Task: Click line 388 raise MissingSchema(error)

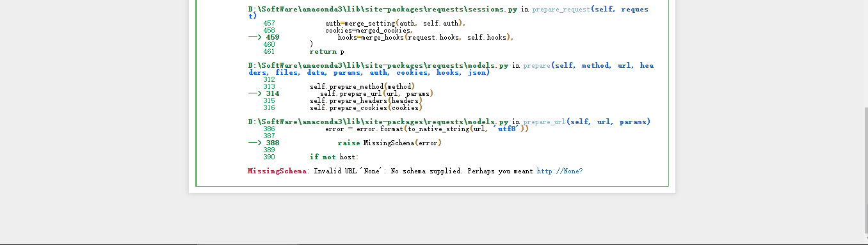Action: coord(390,143)
